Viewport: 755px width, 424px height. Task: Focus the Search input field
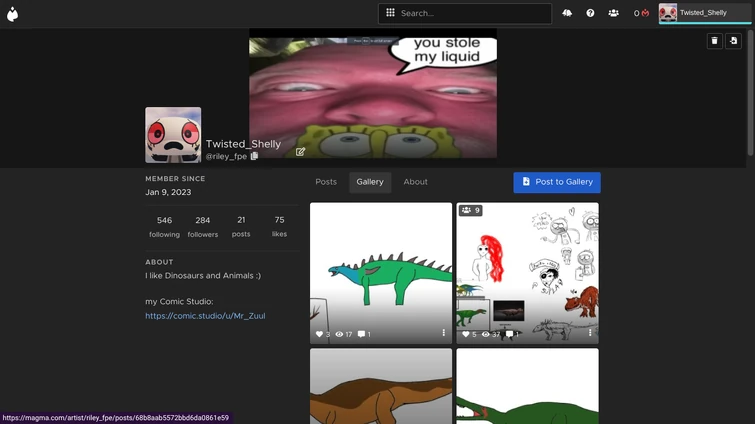[x=465, y=13]
